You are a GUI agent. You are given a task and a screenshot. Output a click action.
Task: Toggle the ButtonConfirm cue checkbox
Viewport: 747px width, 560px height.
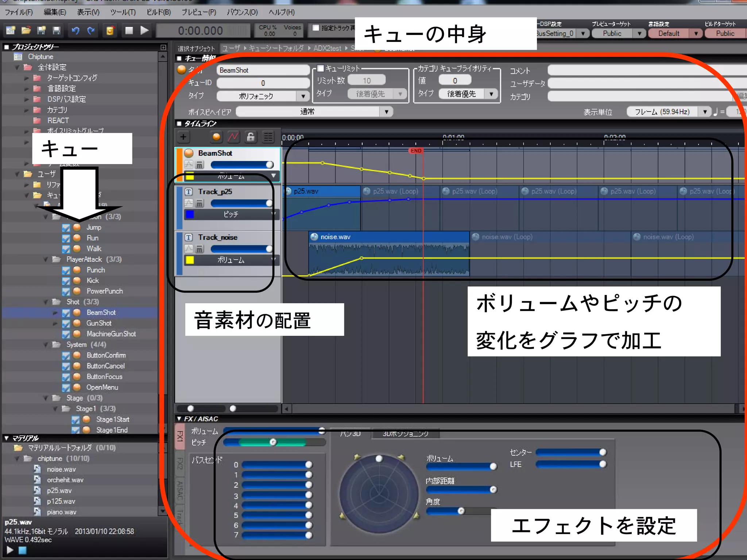pyautogui.click(x=66, y=355)
